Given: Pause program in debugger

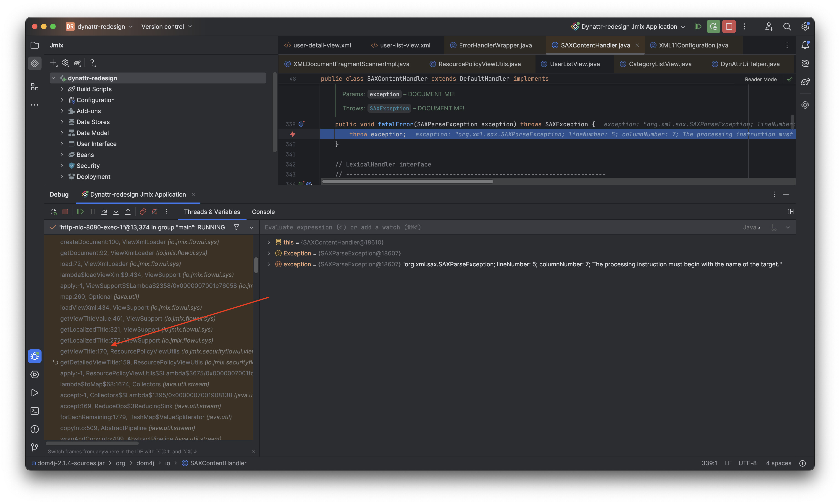Looking at the screenshot, I should click(x=92, y=212).
